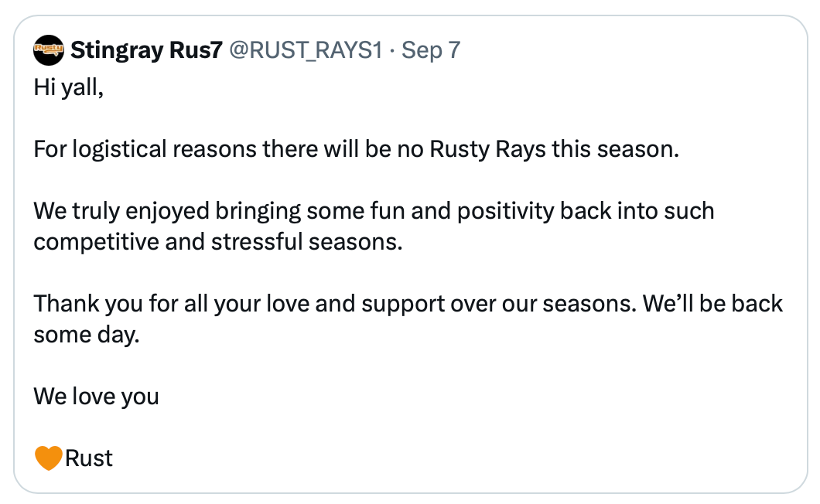
Task: Click the Rusty Rays profile avatar
Action: tap(49, 51)
